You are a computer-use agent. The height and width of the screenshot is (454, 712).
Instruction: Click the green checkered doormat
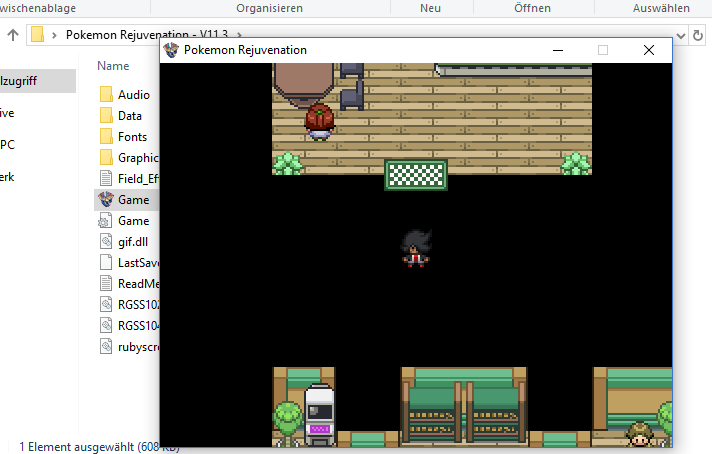pyautogui.click(x=416, y=175)
